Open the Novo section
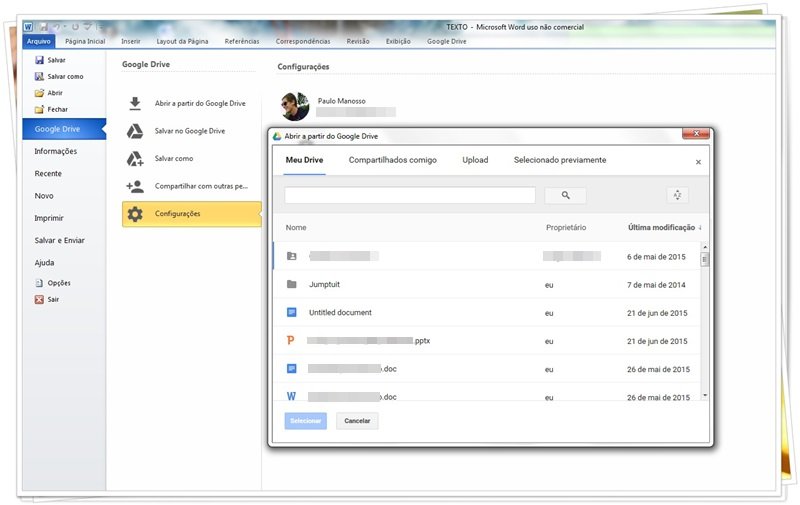Screen dimensions: 800x505 click(x=44, y=196)
